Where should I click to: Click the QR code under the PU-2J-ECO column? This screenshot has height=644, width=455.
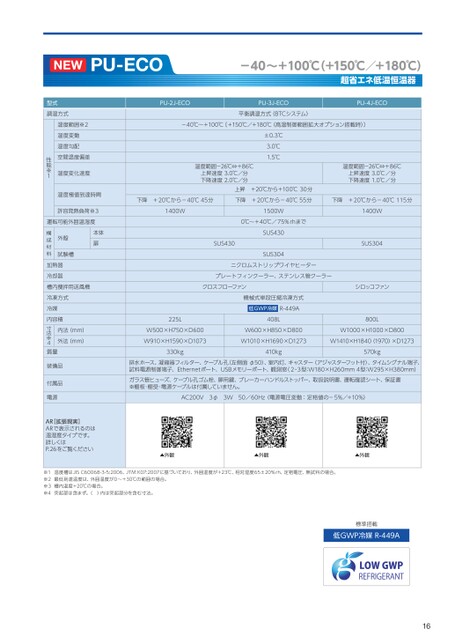point(177,432)
